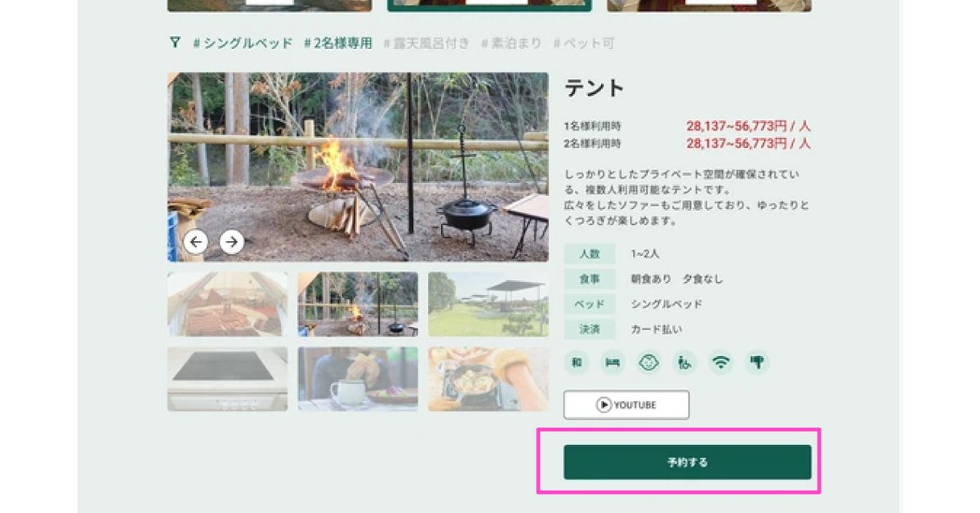Click the hair dryer amenity icon
This screenshot has height=513, width=980.
coord(756,363)
